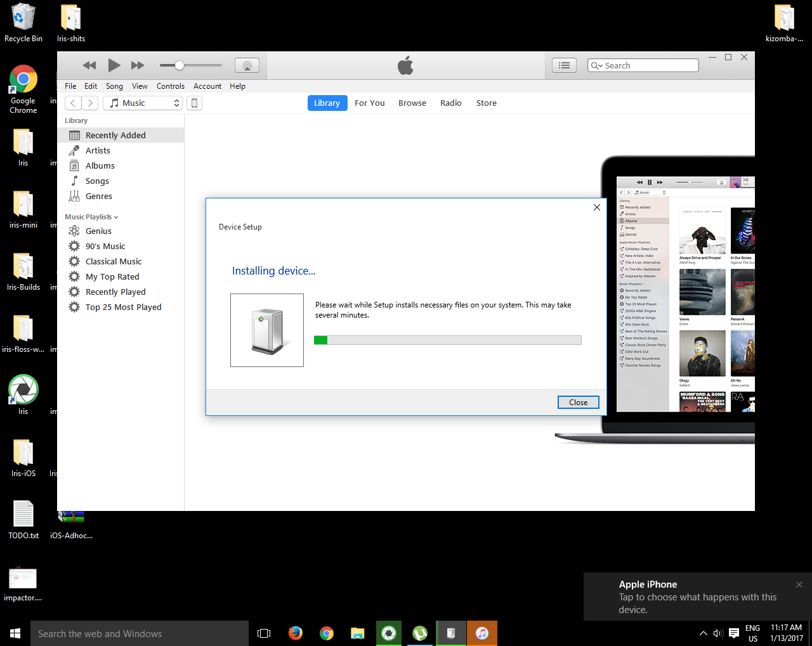This screenshot has width=812, height=646.
Task: Switch to the For You tab
Action: pyautogui.click(x=370, y=103)
